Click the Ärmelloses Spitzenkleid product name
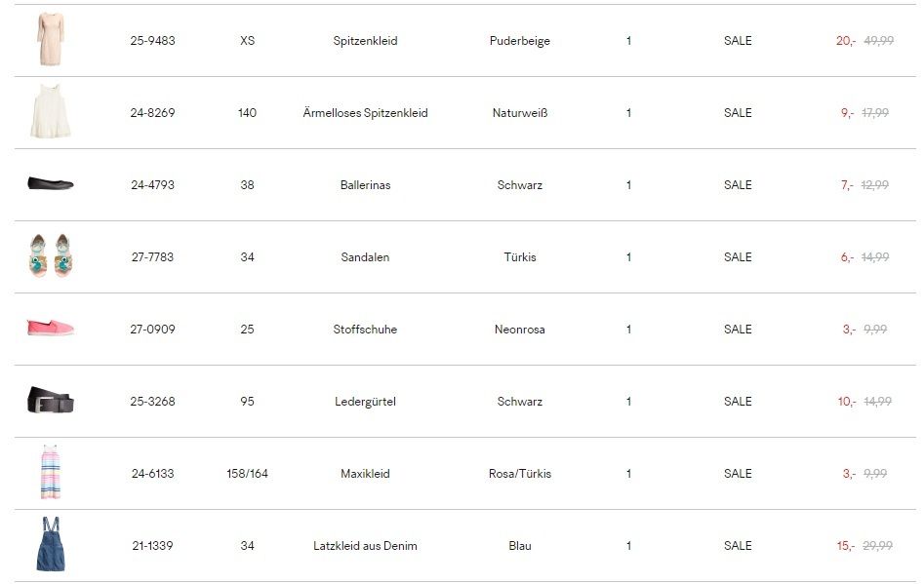The height and width of the screenshot is (584, 924). click(365, 113)
